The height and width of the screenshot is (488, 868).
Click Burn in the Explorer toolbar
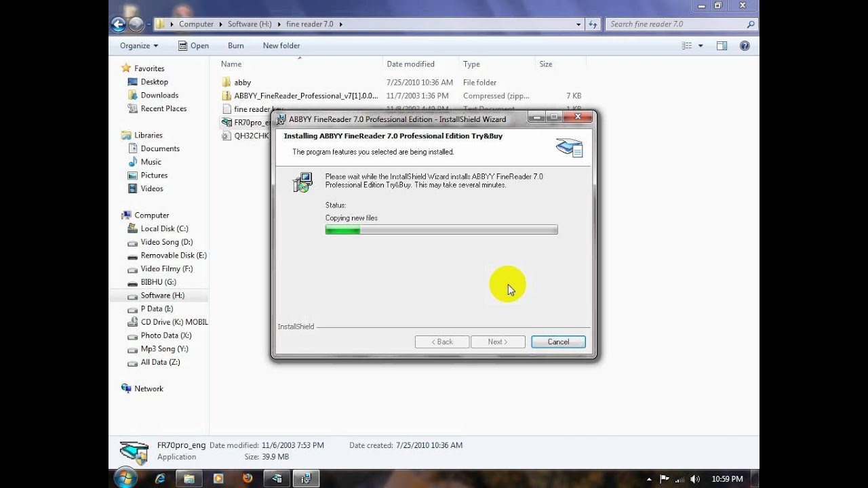coord(236,45)
